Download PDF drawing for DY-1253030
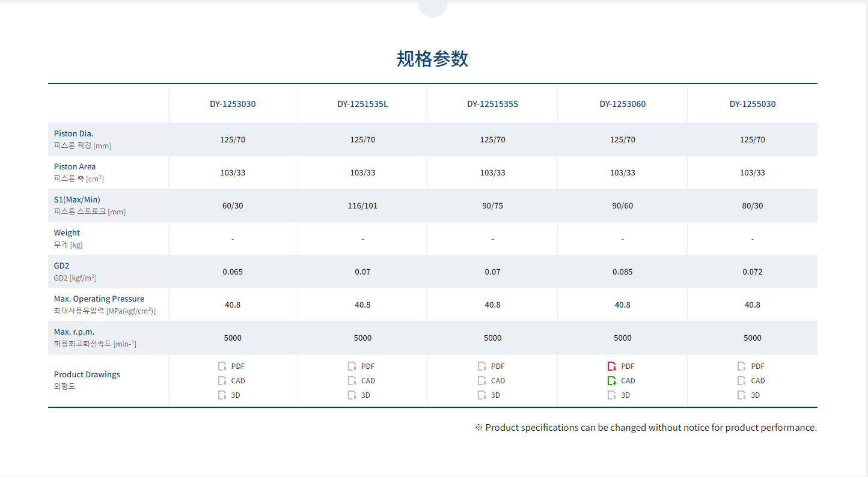The height and width of the screenshot is (477, 868). pyautogui.click(x=231, y=366)
